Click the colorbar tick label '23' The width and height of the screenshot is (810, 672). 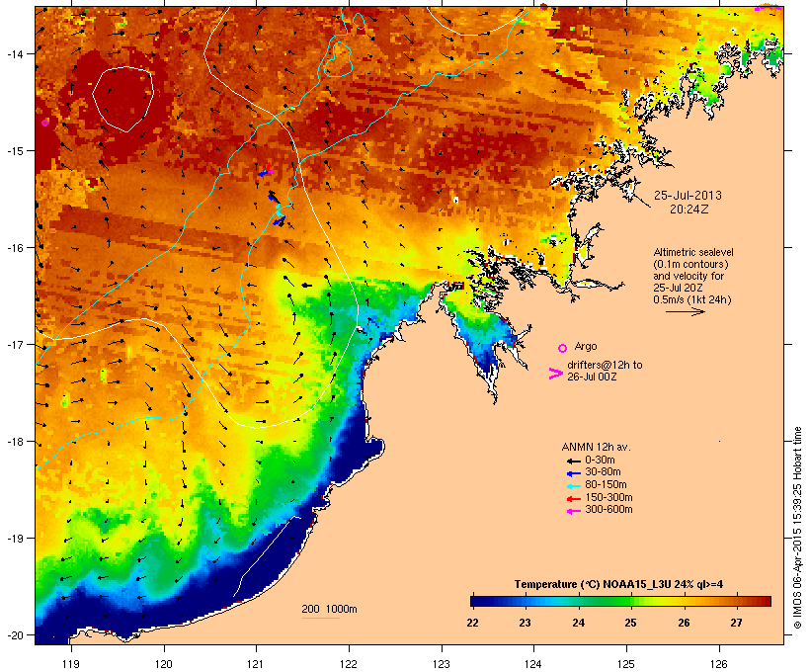pos(525,623)
